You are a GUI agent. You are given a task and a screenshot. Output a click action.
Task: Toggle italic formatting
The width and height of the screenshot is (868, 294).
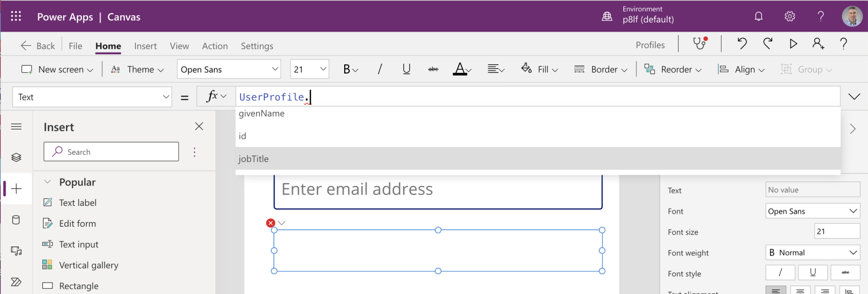pyautogui.click(x=380, y=69)
